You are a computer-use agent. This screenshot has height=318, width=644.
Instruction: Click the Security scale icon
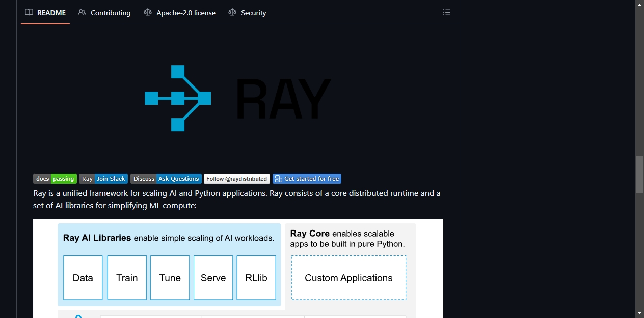click(232, 12)
